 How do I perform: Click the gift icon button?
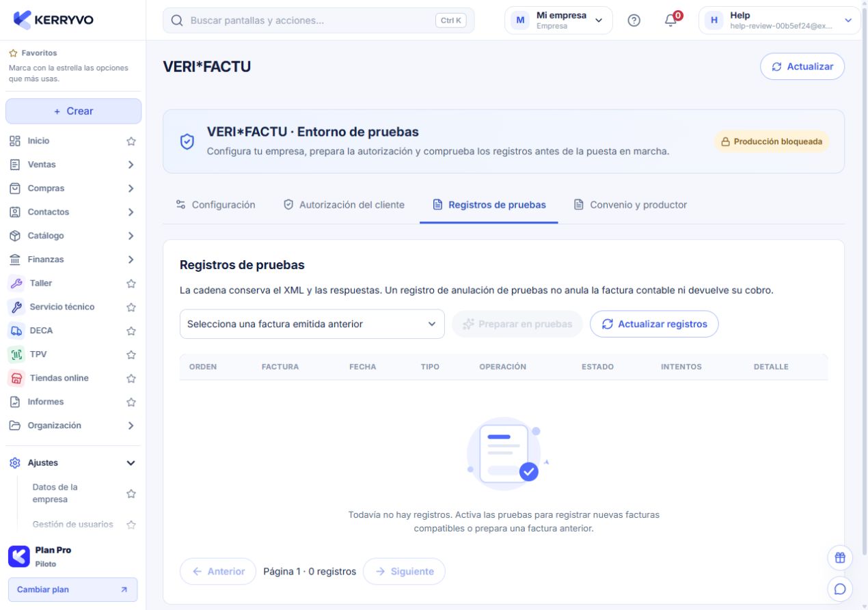coord(840,557)
